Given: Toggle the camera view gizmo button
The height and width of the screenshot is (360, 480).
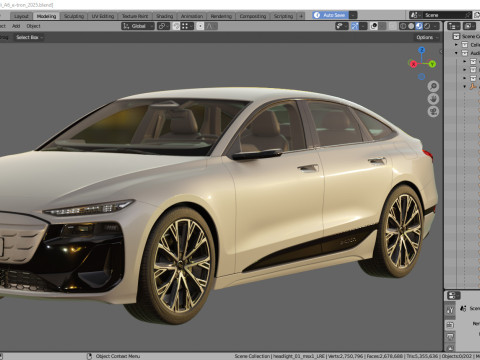Looking at the screenshot, I should point(433,111).
